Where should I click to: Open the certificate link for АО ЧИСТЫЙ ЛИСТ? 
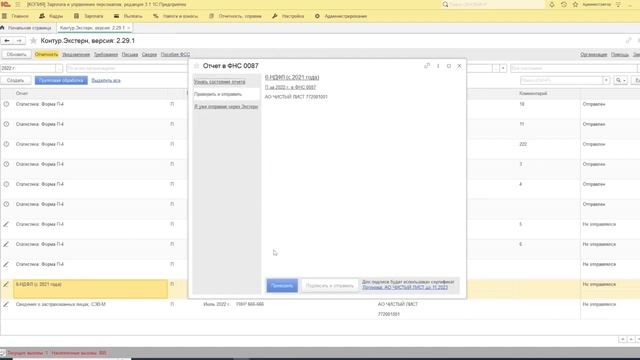pos(405,287)
